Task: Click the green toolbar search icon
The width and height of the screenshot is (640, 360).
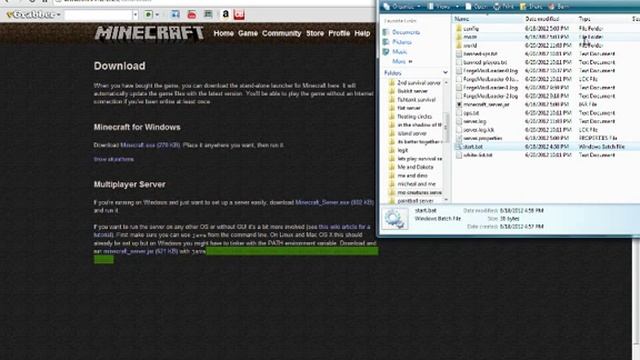Action: click(148, 15)
